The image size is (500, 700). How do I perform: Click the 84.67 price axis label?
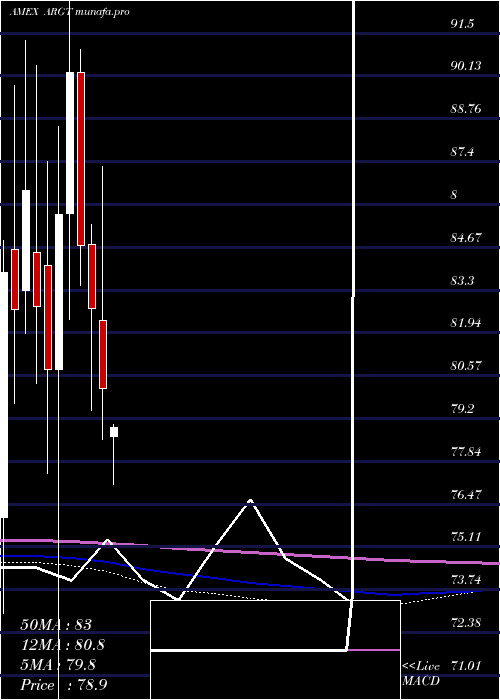click(x=466, y=238)
